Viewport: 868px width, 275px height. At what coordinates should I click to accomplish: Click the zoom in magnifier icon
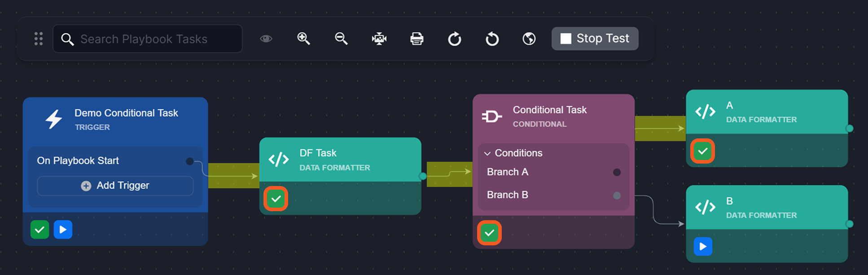coord(304,39)
